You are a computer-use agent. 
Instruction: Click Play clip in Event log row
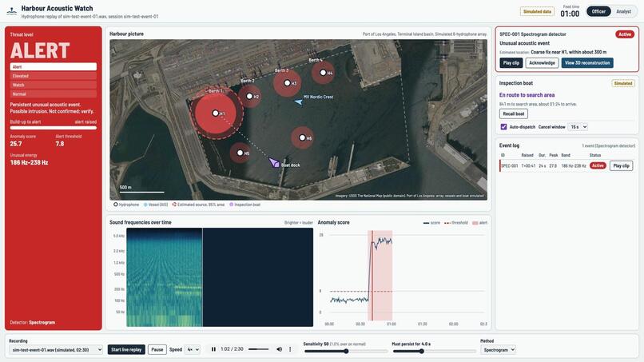pyautogui.click(x=621, y=165)
